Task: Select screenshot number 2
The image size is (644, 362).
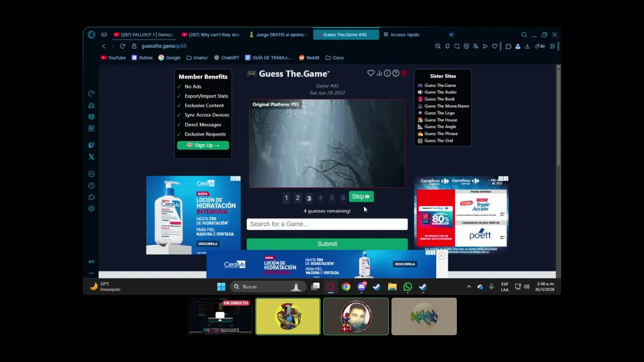Action: (x=297, y=198)
